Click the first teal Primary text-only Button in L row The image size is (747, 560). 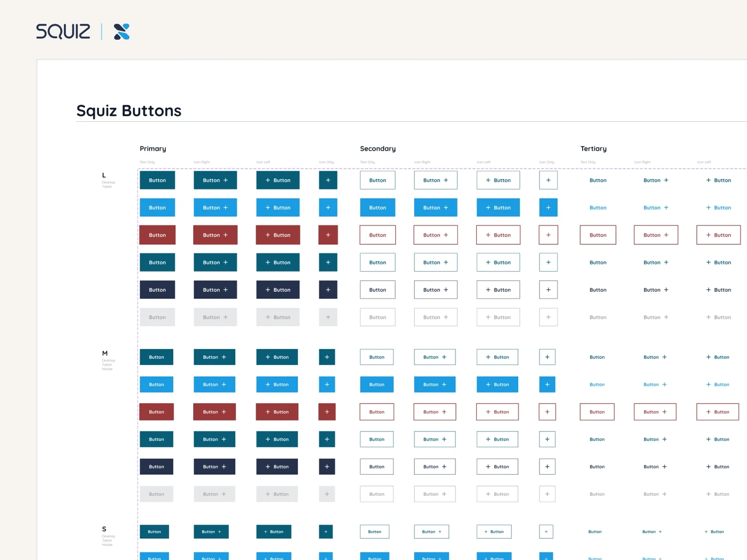[157, 180]
